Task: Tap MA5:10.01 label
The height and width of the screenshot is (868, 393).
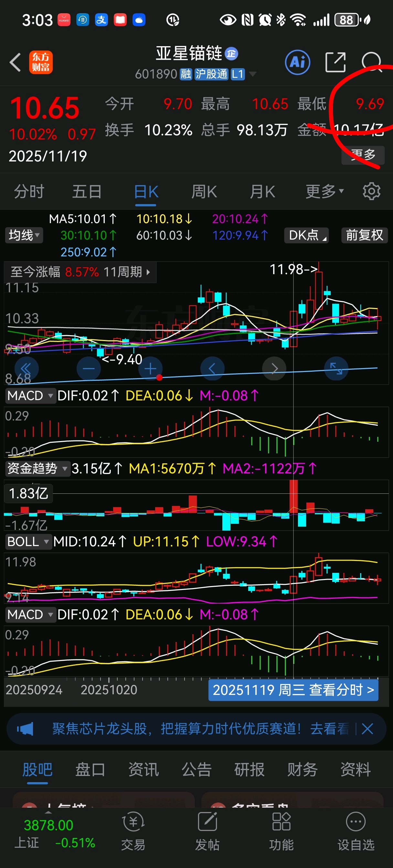Action: (x=83, y=219)
